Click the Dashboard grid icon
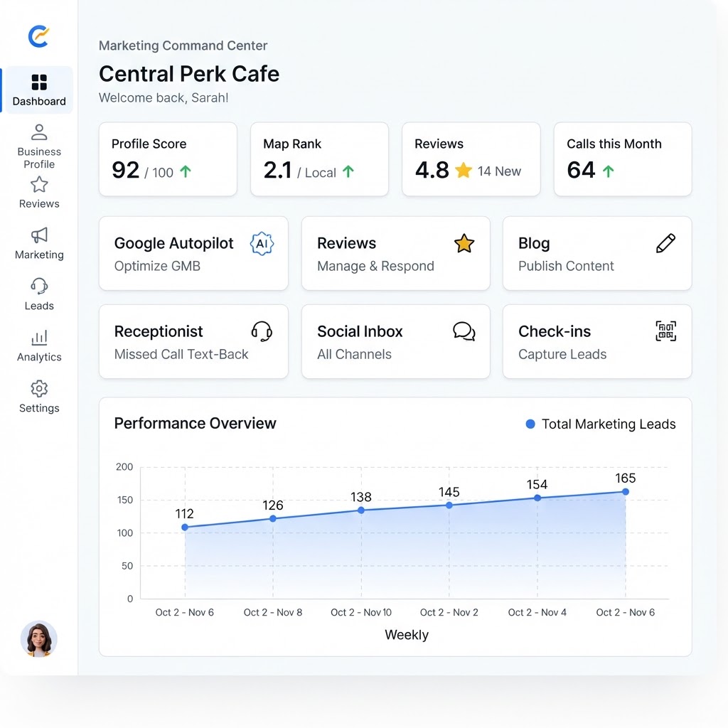Screen dimensions: 728x728 click(39, 82)
